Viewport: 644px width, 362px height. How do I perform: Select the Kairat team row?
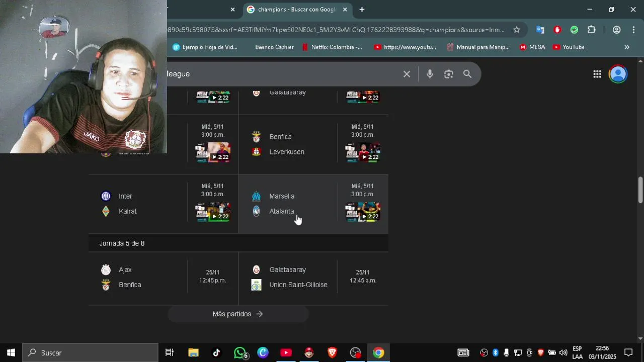click(x=119, y=211)
